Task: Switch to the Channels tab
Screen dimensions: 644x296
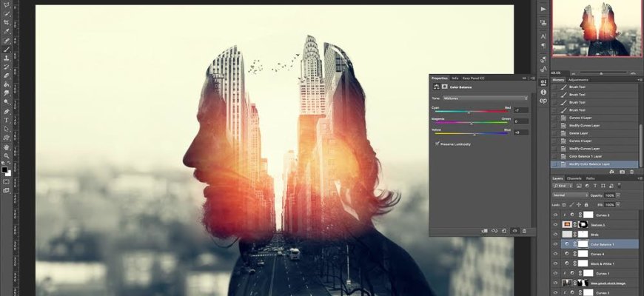Action: [x=574, y=178]
